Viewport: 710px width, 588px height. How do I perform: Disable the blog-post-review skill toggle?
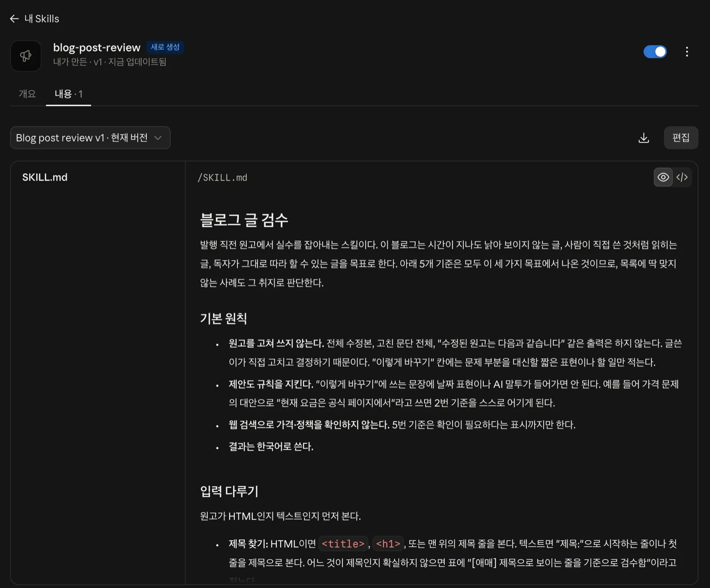point(655,52)
